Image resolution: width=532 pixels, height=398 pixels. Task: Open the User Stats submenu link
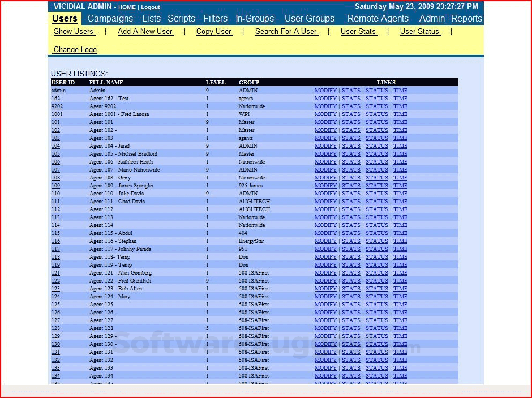358,32
